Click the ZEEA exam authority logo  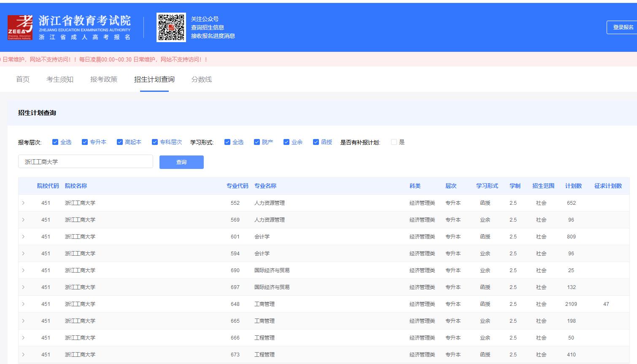[x=20, y=27]
